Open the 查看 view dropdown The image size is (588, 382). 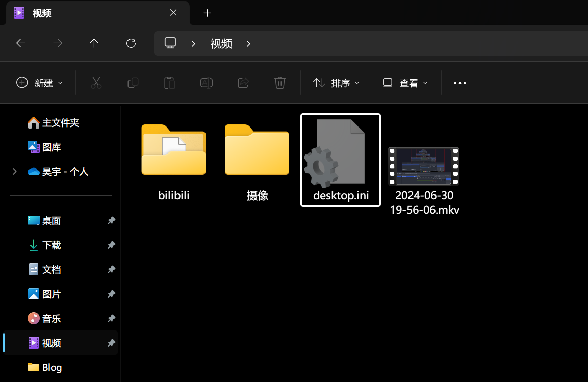405,83
